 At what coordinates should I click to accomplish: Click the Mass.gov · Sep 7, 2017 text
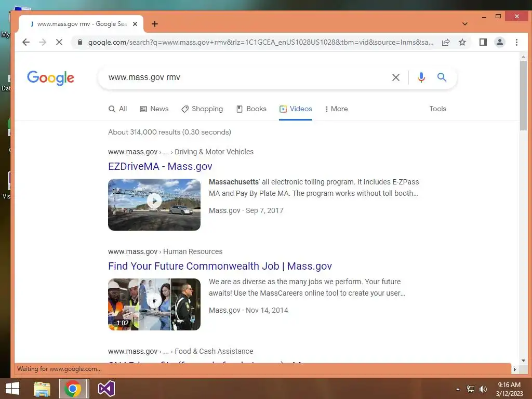tap(246, 210)
